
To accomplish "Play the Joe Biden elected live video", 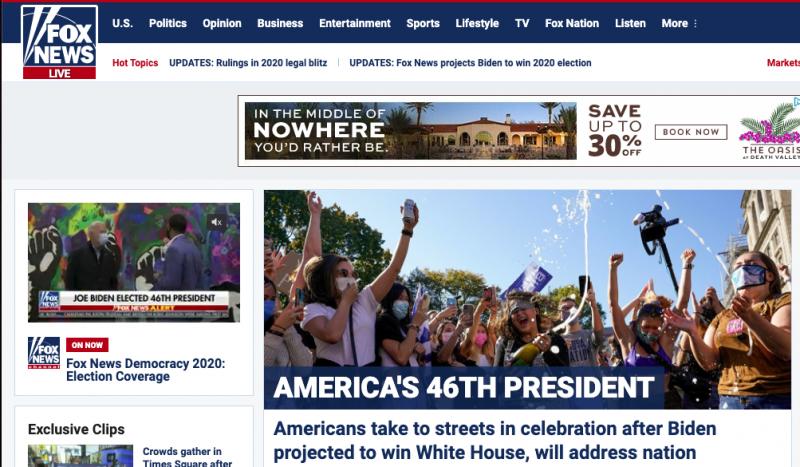I will pyautogui.click(x=134, y=262).
